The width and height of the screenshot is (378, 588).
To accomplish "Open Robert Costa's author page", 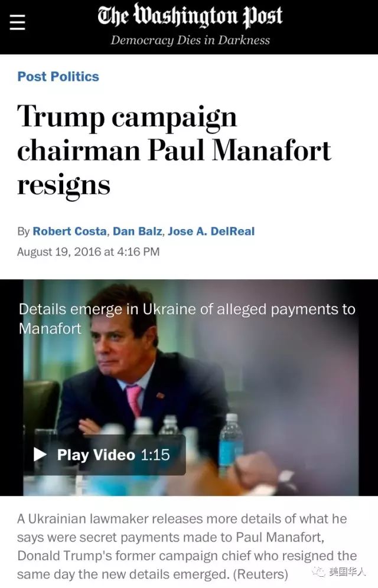I will tap(70, 231).
